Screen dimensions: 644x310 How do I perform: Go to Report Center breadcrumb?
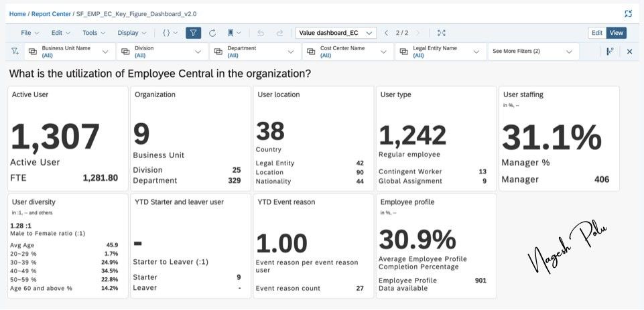52,13
